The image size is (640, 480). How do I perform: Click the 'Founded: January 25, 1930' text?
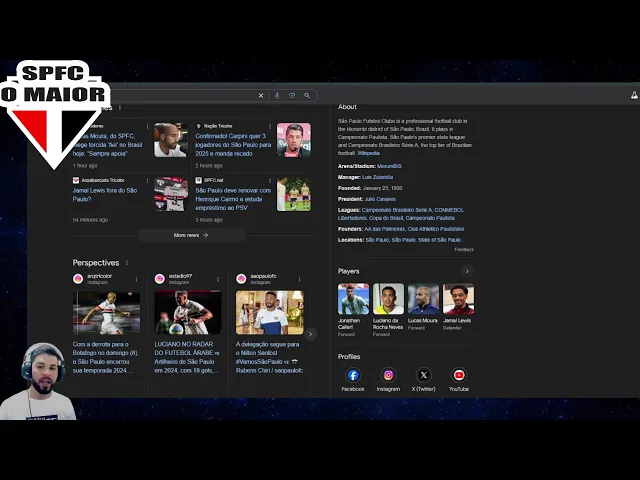[x=370, y=188]
